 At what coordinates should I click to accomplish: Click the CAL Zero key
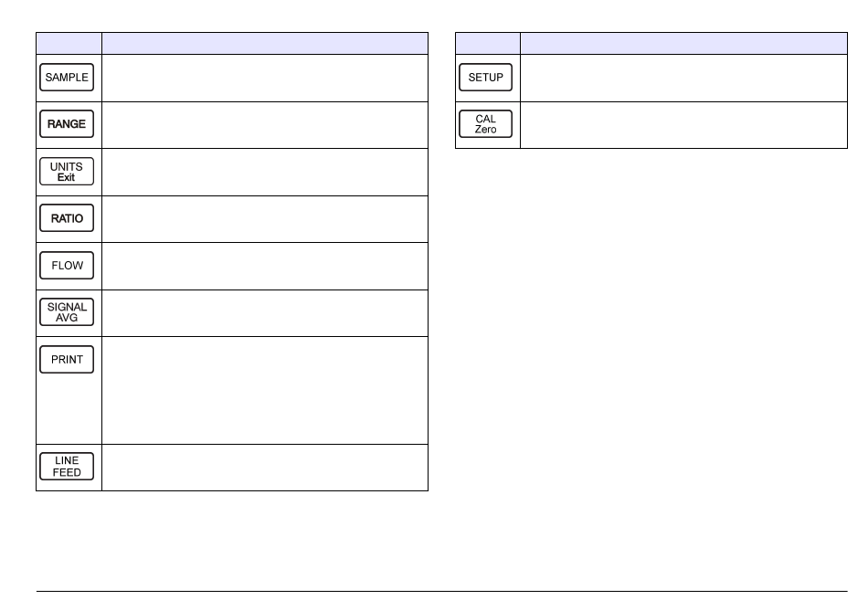(x=485, y=124)
